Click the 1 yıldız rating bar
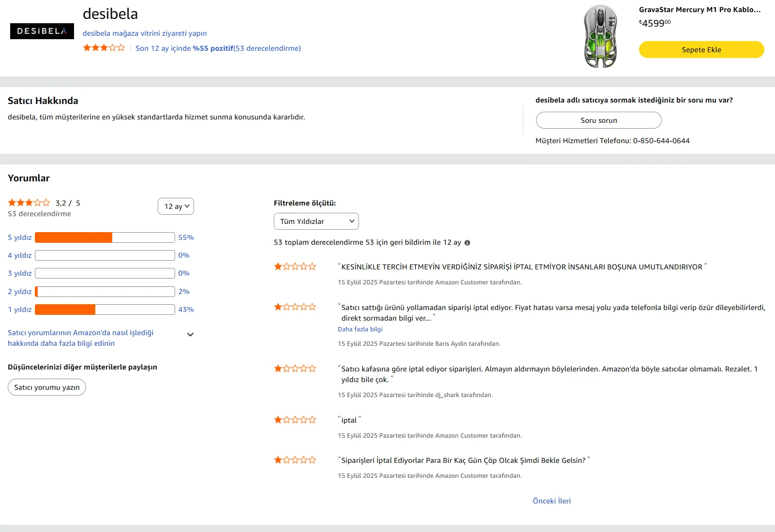This screenshot has width=775, height=532. point(104,310)
